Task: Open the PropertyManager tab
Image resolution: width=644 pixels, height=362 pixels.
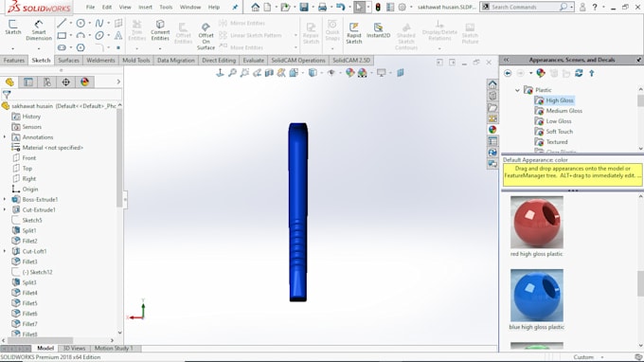Action: tap(28, 82)
